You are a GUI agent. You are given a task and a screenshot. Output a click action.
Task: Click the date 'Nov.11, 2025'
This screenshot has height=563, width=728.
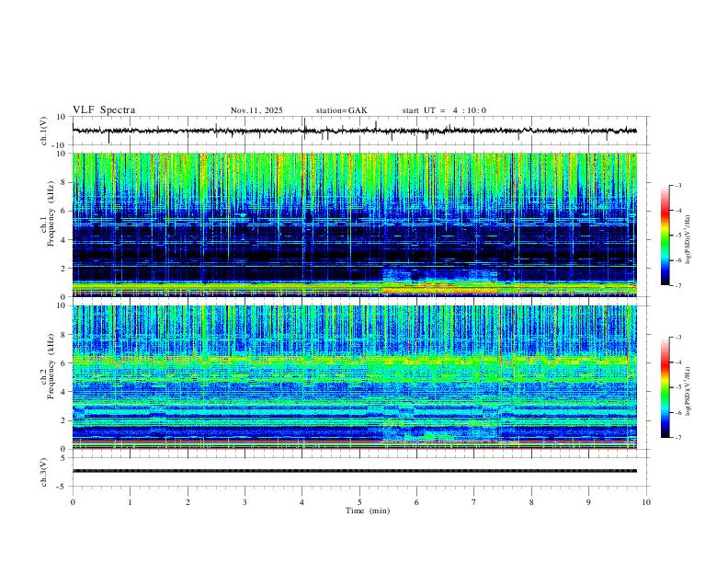[x=256, y=110]
